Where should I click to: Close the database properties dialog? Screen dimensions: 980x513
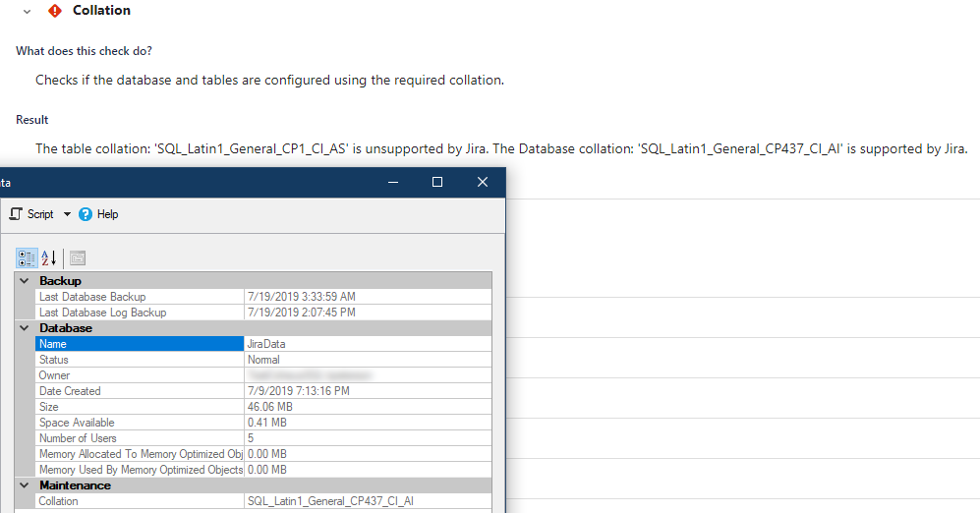click(483, 182)
